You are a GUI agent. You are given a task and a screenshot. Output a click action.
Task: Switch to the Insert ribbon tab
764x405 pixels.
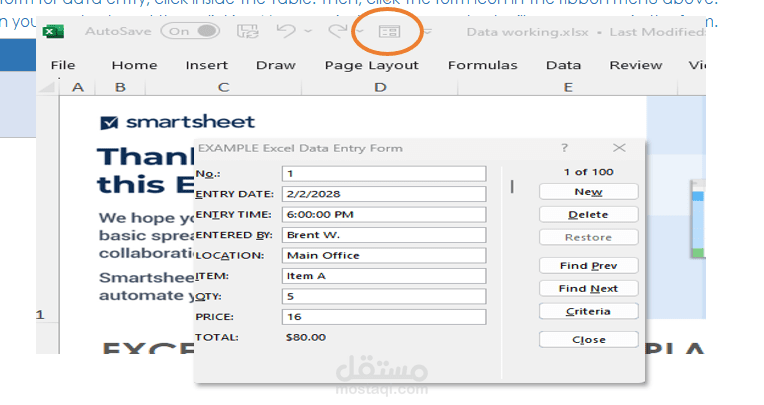[x=207, y=65]
